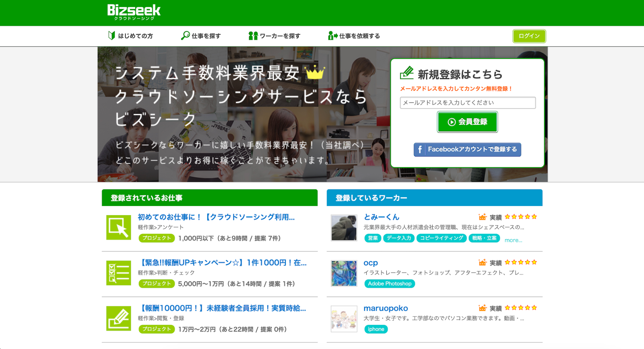Open ocp's profile image
Viewport: 644px width, 349px height.
[x=344, y=273]
